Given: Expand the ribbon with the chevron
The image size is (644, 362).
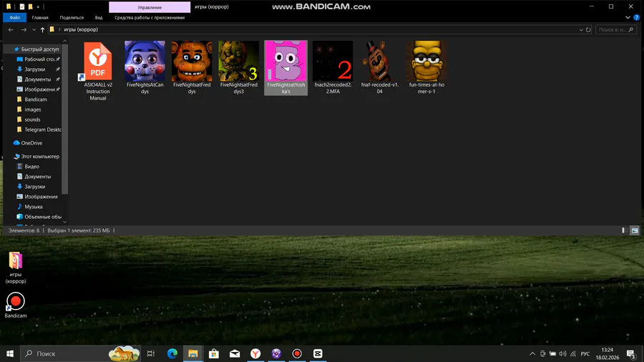Looking at the screenshot, I should 628,18.
